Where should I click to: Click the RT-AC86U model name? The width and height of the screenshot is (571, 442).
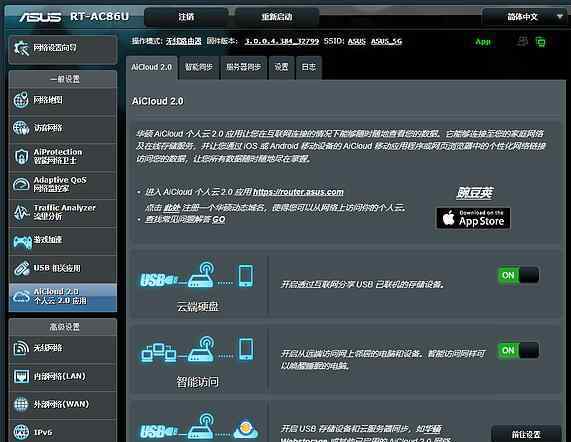point(99,17)
